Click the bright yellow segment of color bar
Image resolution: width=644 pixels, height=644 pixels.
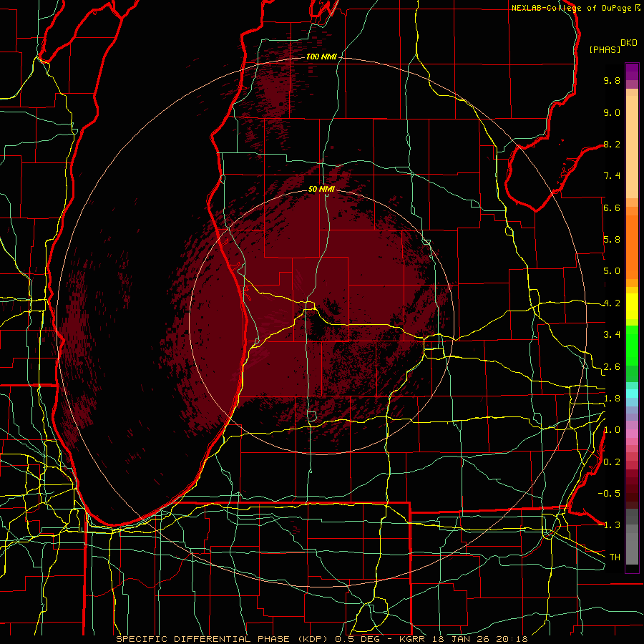632,306
